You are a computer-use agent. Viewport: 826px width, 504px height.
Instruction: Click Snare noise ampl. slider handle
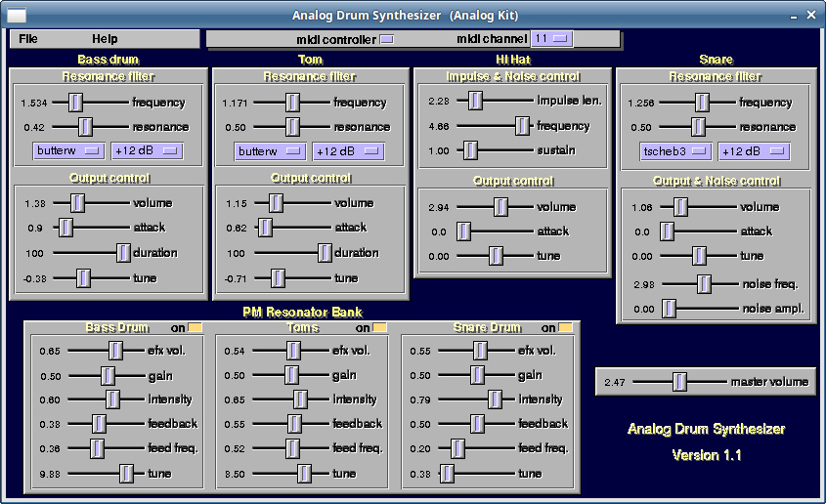point(669,309)
